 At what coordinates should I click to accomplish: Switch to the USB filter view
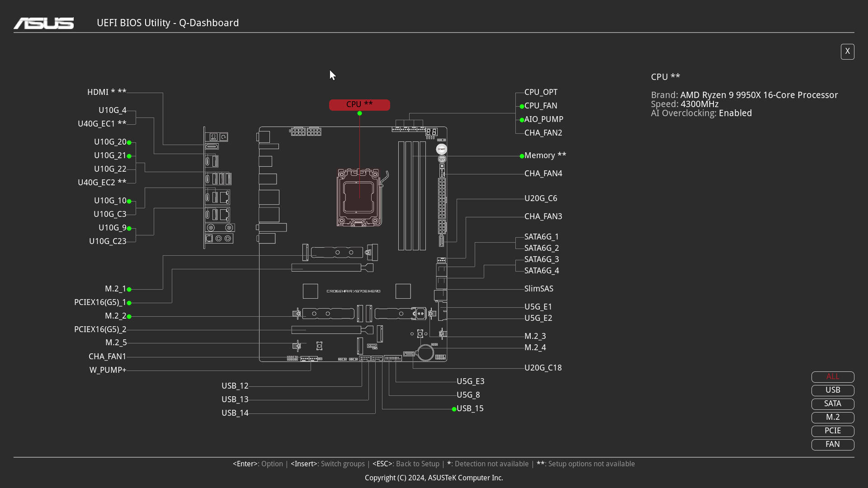pos(832,390)
